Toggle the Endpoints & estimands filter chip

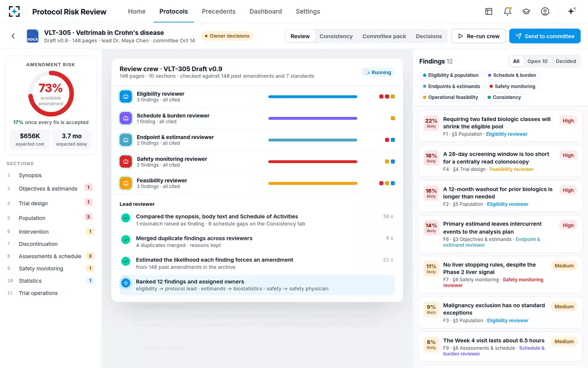pyautogui.click(x=452, y=86)
